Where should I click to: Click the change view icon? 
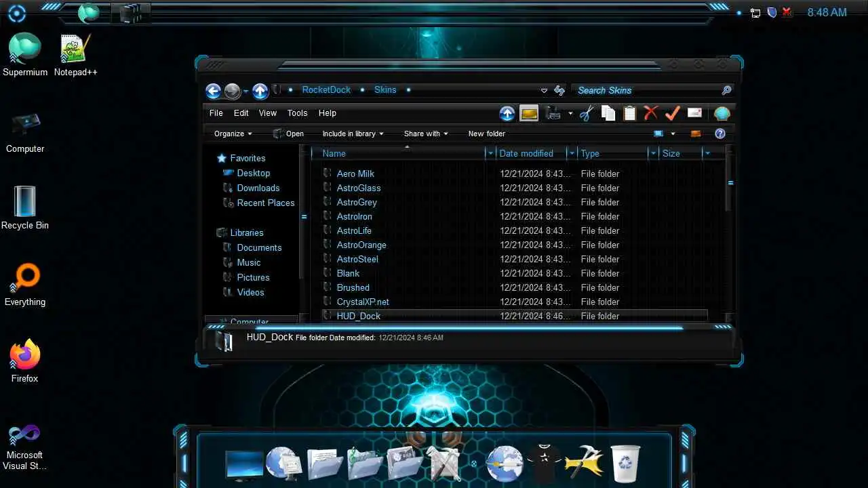pos(658,134)
